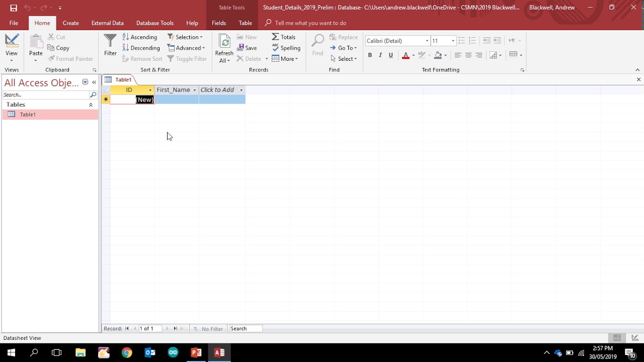Switch to the External Data tab
Image resolution: width=644 pixels, height=362 pixels.
[x=107, y=23]
